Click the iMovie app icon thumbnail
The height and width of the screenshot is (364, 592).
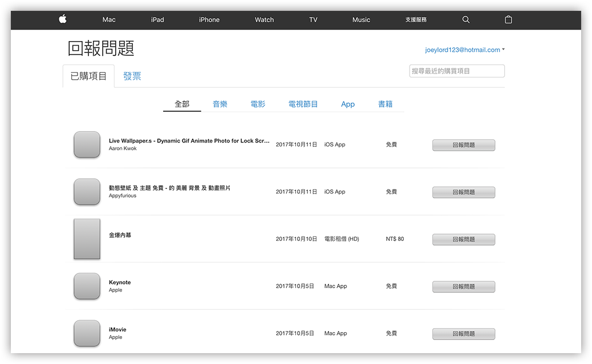click(x=87, y=333)
